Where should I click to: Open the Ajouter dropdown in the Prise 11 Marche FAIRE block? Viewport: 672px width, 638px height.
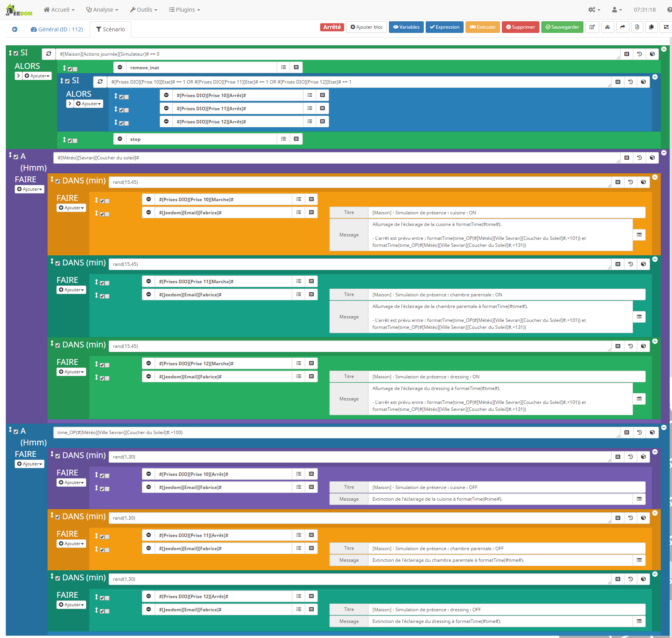(x=72, y=290)
